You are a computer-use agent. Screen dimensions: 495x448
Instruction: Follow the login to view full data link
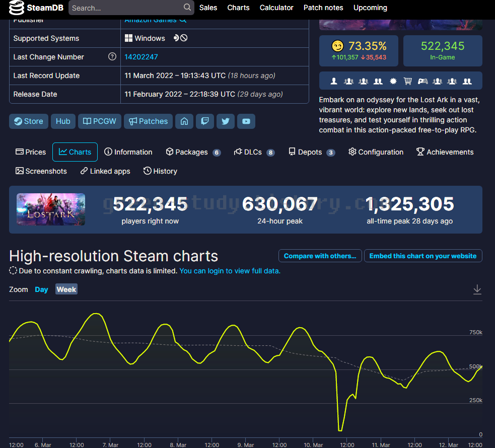tap(230, 271)
